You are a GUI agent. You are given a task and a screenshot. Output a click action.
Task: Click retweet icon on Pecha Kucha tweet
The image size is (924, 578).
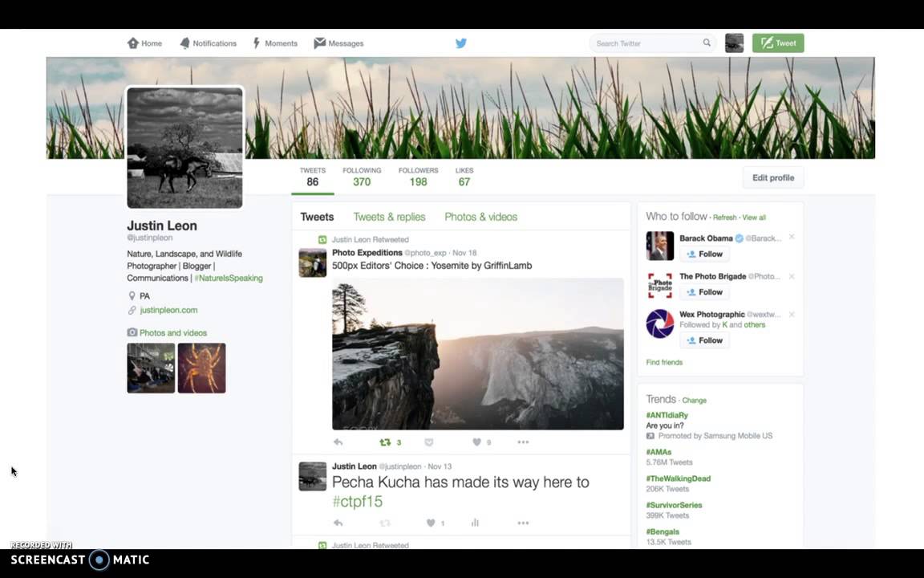tap(385, 523)
